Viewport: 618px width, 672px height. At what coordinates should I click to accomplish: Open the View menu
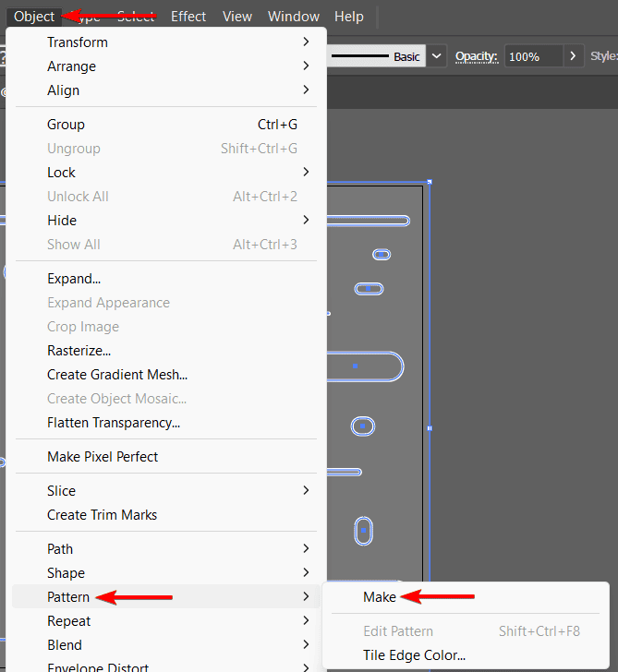[237, 17]
